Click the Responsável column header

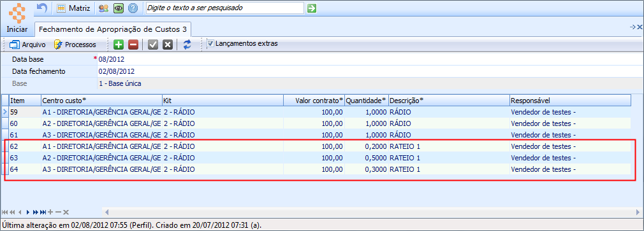(570, 101)
